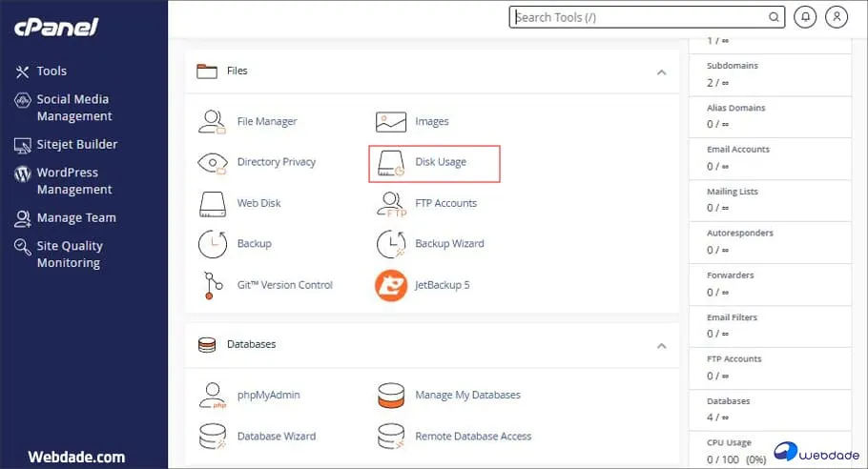Open the Remote Database Access link
The width and height of the screenshot is (868, 469).
[473, 437]
